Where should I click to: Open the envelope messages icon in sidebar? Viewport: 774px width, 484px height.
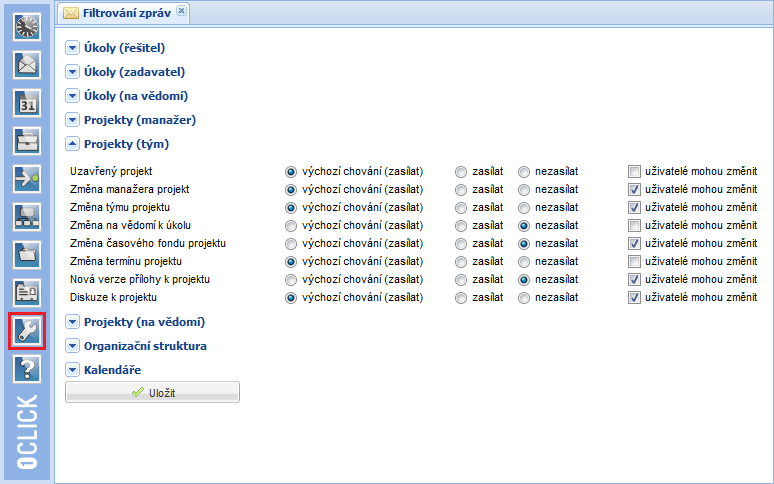point(26,65)
